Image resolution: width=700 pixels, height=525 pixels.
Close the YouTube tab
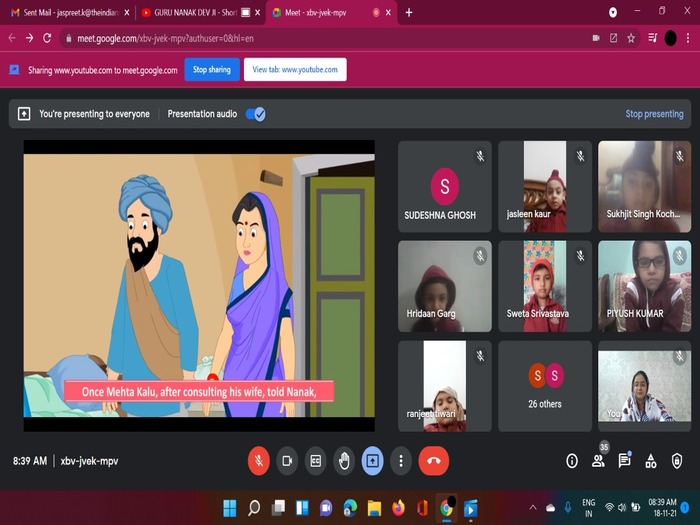(258, 12)
